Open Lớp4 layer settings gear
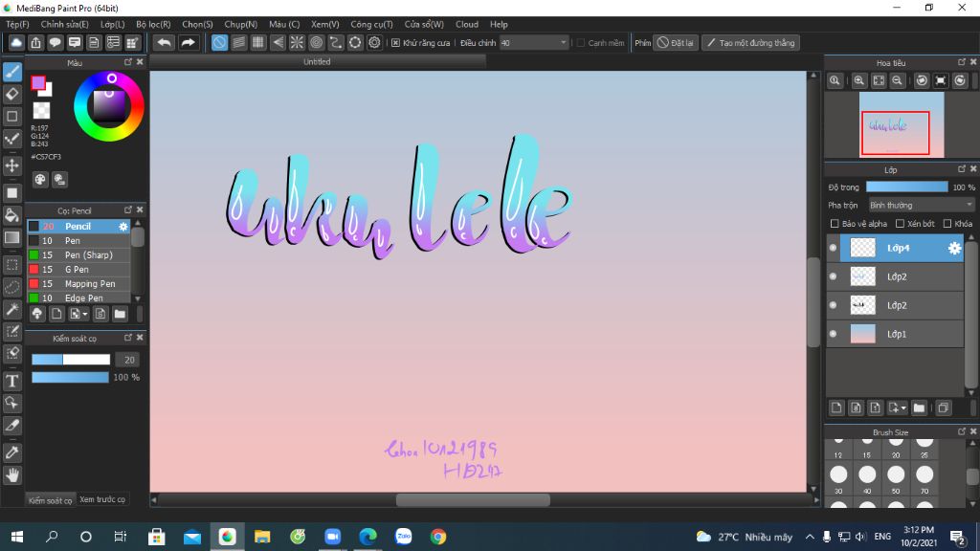The height and width of the screenshot is (551, 980). [954, 248]
